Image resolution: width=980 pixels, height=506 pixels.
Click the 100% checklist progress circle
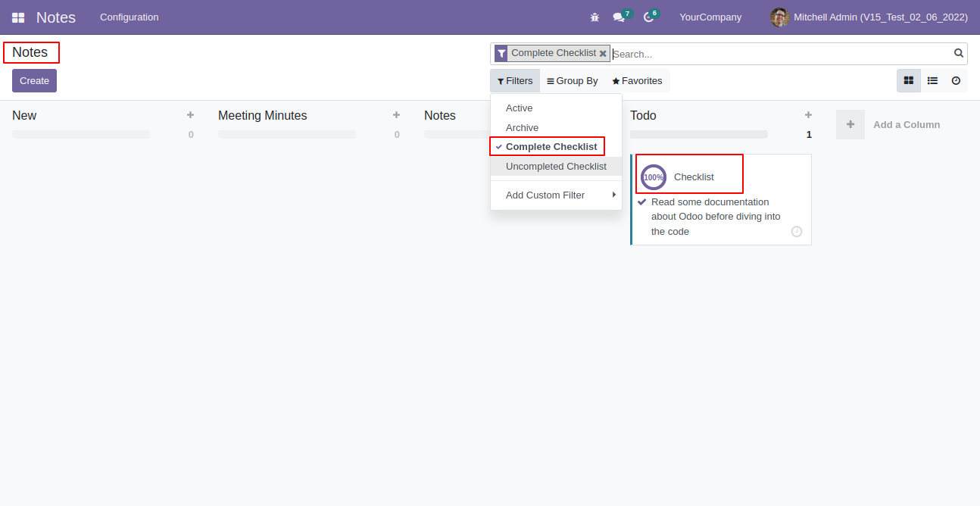653,177
